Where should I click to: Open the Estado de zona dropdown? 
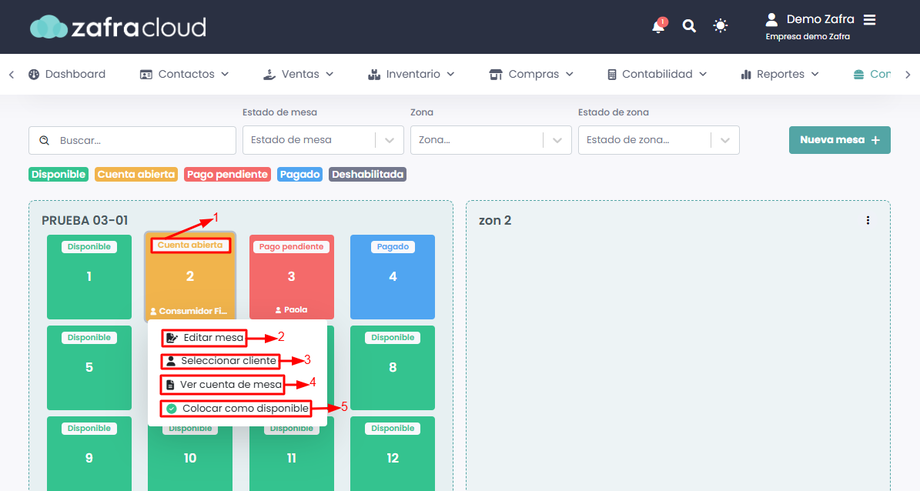658,140
